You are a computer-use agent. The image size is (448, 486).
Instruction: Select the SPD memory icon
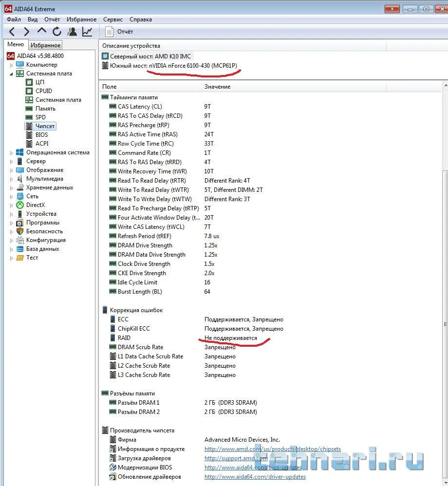click(x=29, y=117)
